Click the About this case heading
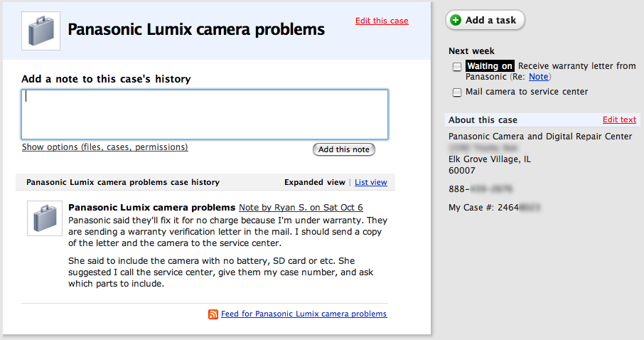Viewport: 644px width, 340px height. 483,120
